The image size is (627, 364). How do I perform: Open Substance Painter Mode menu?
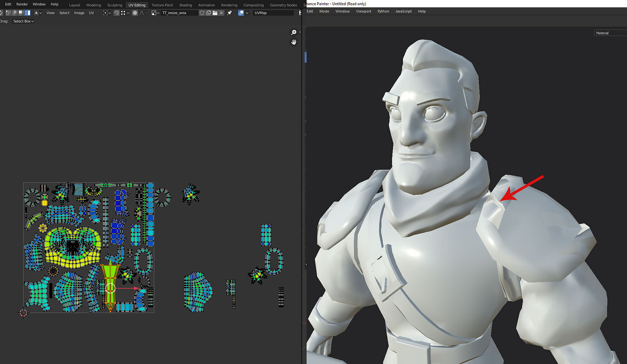pyautogui.click(x=324, y=11)
